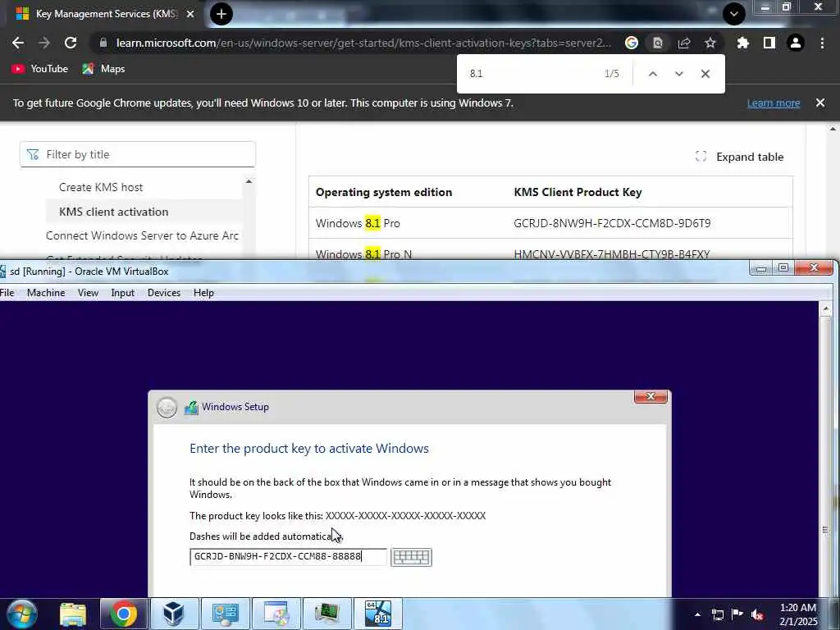Open the Chrome profile avatar
The height and width of the screenshot is (630, 840).
click(x=796, y=43)
